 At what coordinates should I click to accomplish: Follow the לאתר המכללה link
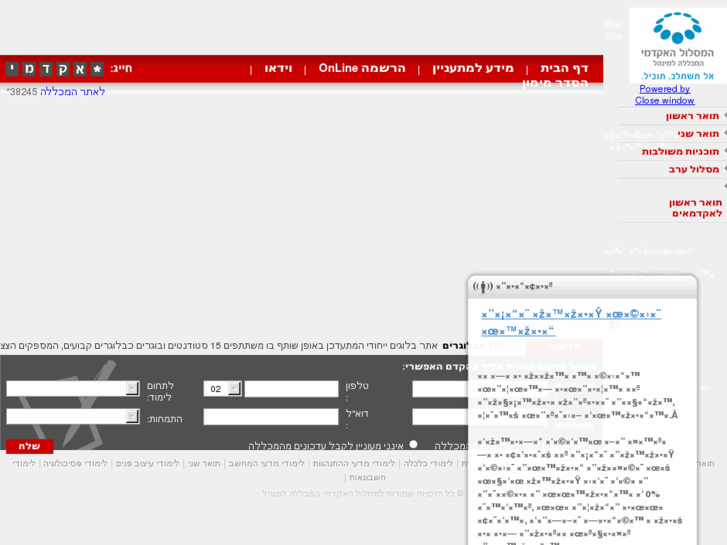pos(72,92)
